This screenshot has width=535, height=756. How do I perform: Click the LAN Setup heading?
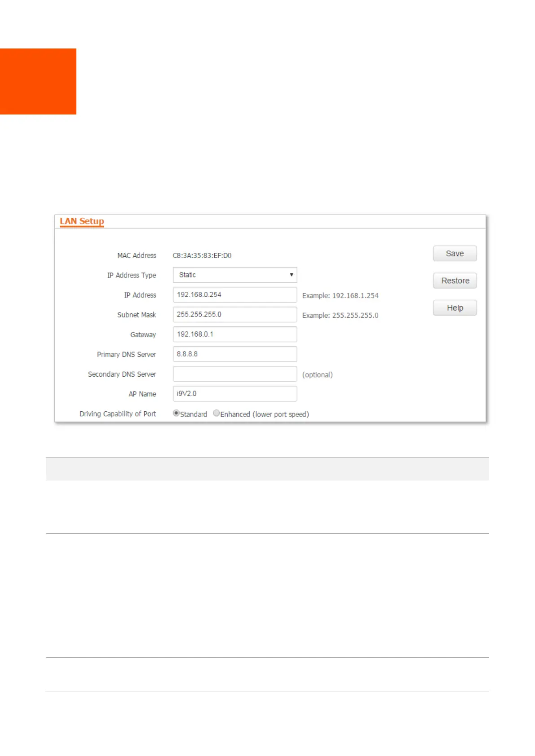click(x=82, y=221)
